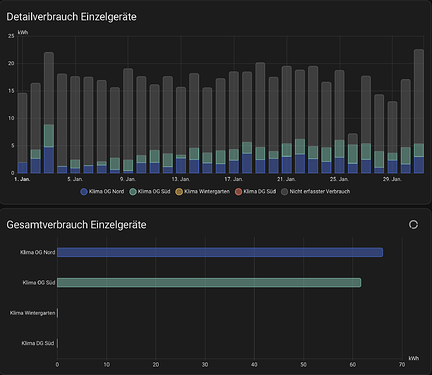Screen dimensions: 432x375
Task: Click the '9. Jan.' axis label
Action: pyautogui.click(x=128, y=179)
